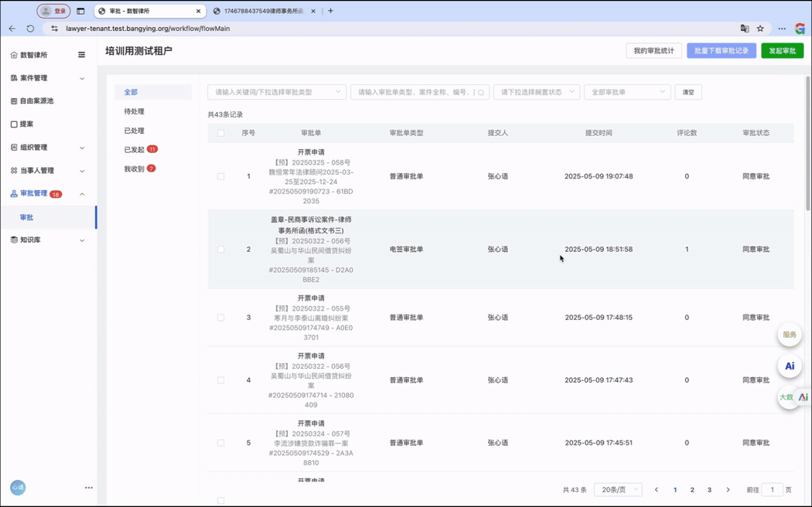The width and height of the screenshot is (812, 507).
Task: Check the row 2 盖章 checkbox
Action: (220, 250)
